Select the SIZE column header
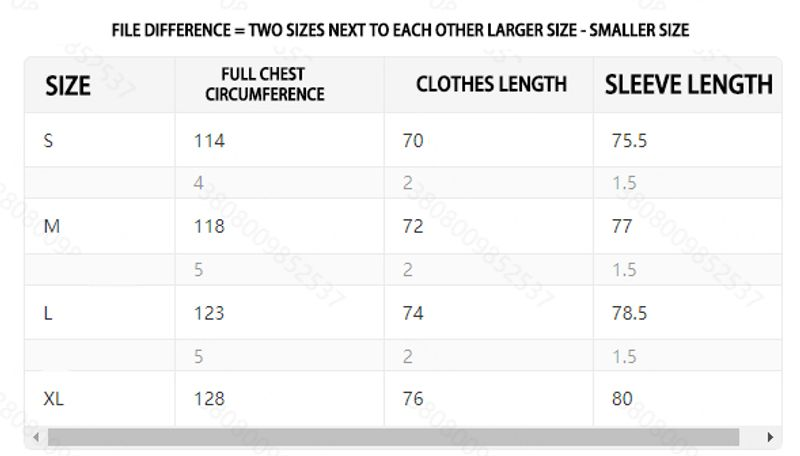 click(x=68, y=86)
